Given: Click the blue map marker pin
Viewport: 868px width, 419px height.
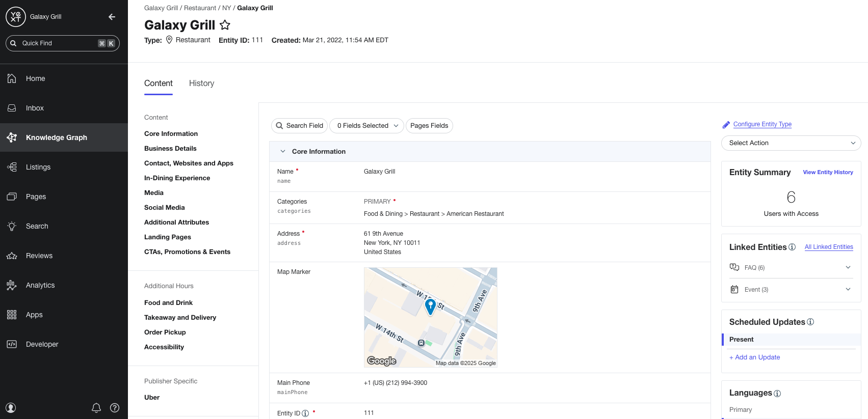Looking at the screenshot, I should click(x=430, y=306).
